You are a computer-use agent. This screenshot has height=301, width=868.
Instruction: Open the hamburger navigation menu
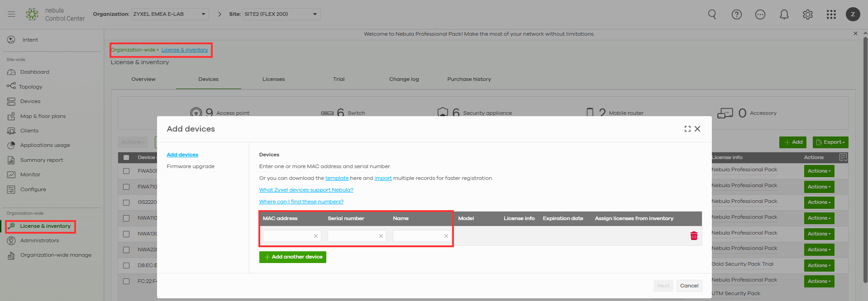[12, 14]
